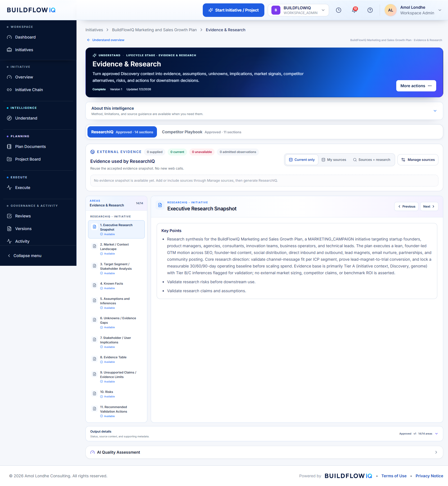Click the External Evidence globe icon
Screen dimensions: 448x486
tap(93, 152)
